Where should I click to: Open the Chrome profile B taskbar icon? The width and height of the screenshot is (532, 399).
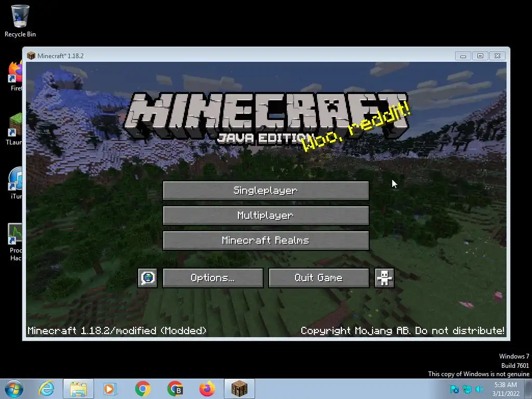tap(175, 389)
